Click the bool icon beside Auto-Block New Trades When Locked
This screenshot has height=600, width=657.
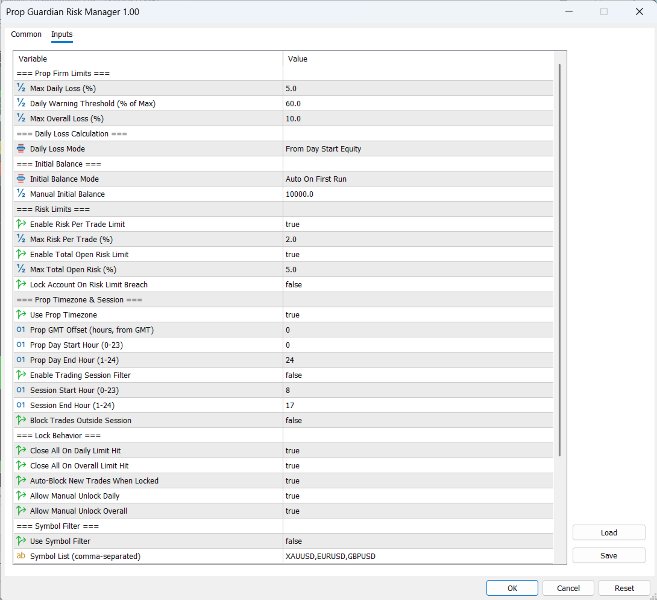click(x=21, y=480)
